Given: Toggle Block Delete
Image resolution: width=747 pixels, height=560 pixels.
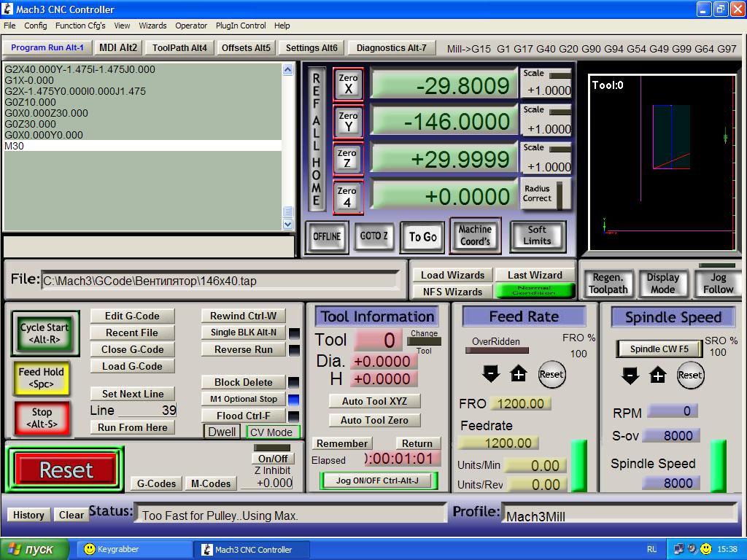Looking at the screenshot, I should [x=244, y=382].
